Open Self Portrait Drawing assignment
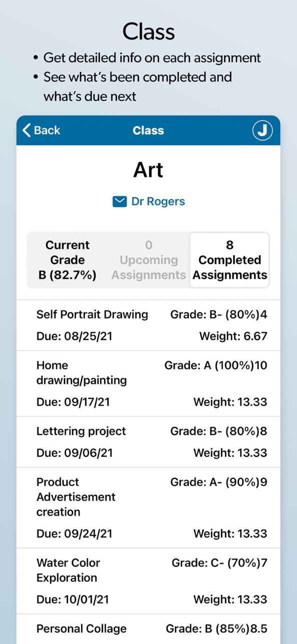The width and height of the screenshot is (297, 644). tap(148, 325)
